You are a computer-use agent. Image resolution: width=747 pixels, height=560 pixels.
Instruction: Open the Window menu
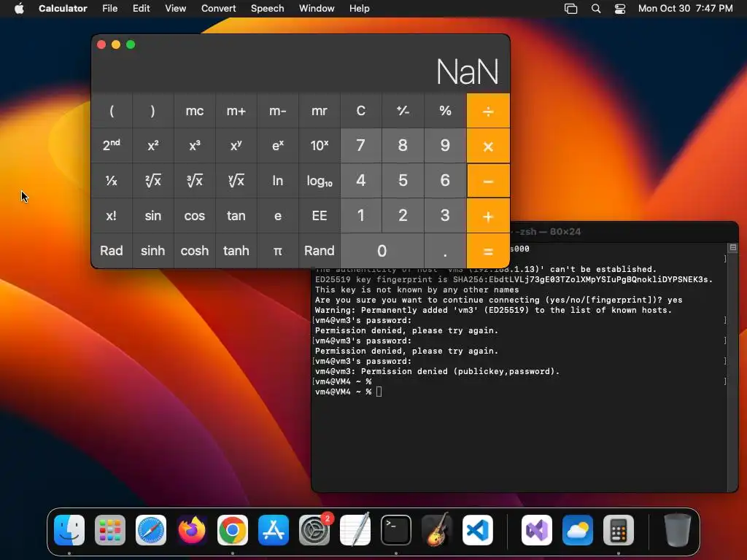[317, 8]
